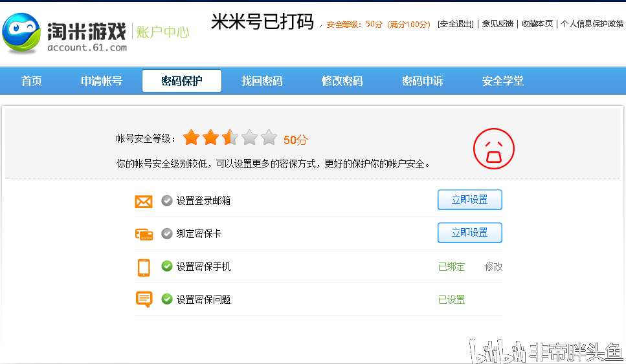Go to 找回密码 tab
The width and height of the screenshot is (626, 364).
262,81
